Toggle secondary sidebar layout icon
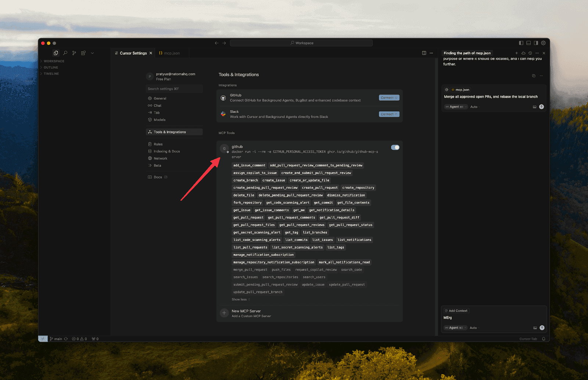Viewport: 588px width, 380px height. tap(536, 43)
